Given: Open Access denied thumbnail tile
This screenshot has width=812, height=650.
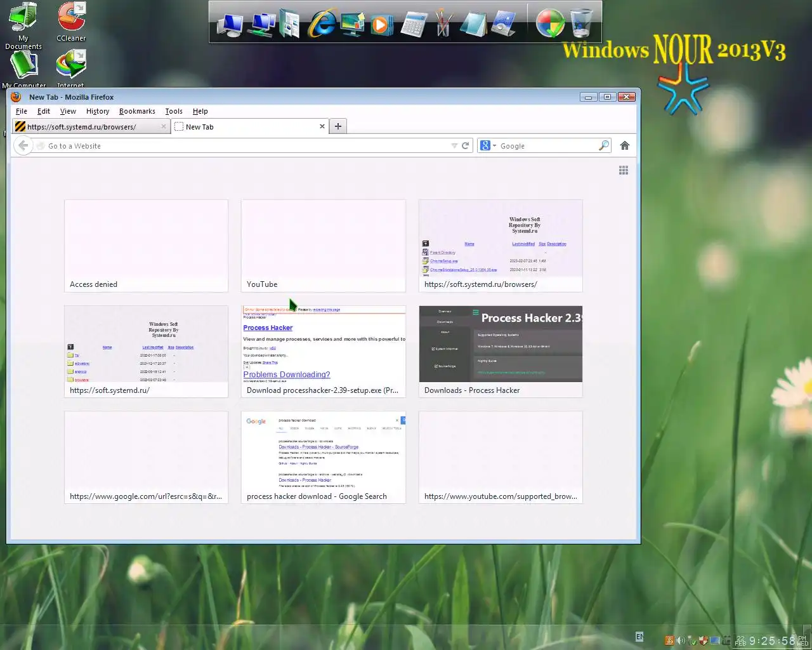Looking at the screenshot, I should tap(146, 246).
